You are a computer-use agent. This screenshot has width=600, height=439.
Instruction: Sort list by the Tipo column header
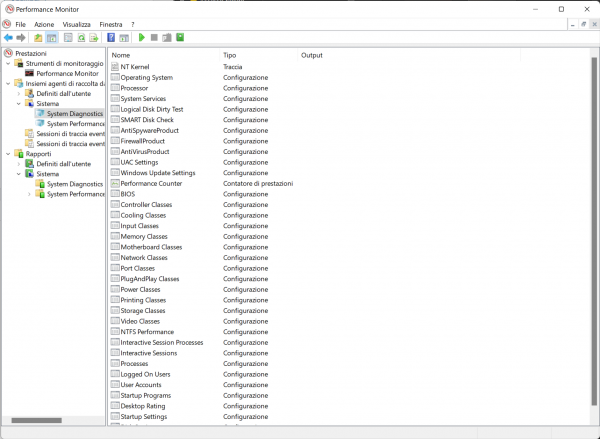(230, 55)
